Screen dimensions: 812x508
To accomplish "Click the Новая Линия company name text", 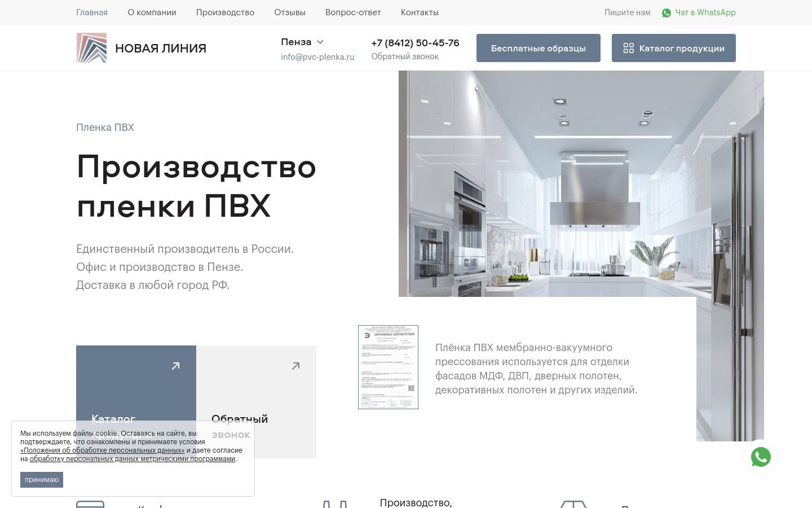I will [161, 49].
